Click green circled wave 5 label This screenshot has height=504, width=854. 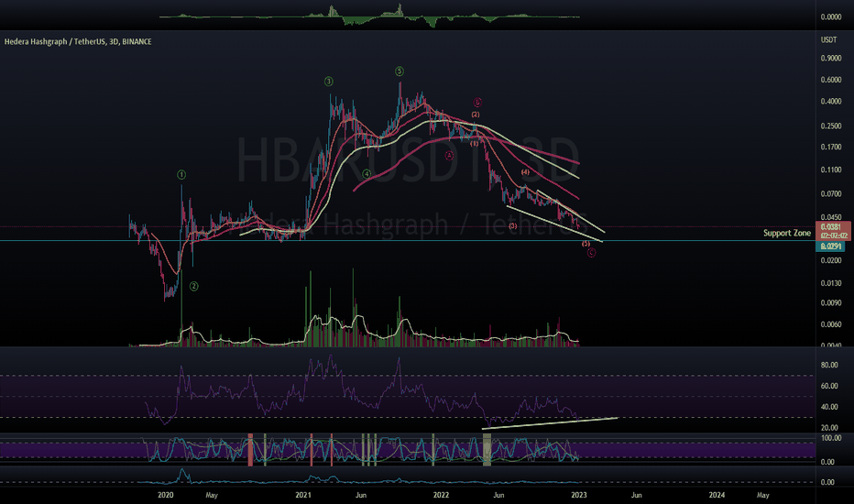(400, 71)
